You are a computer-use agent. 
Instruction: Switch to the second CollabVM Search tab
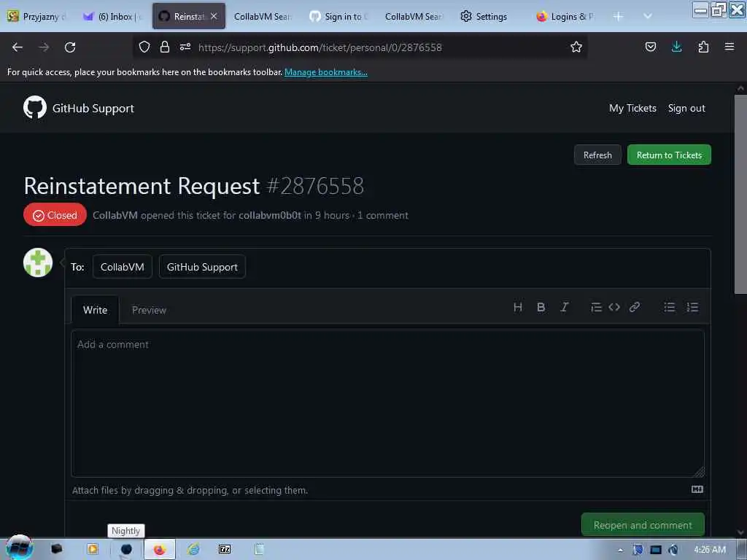414,16
